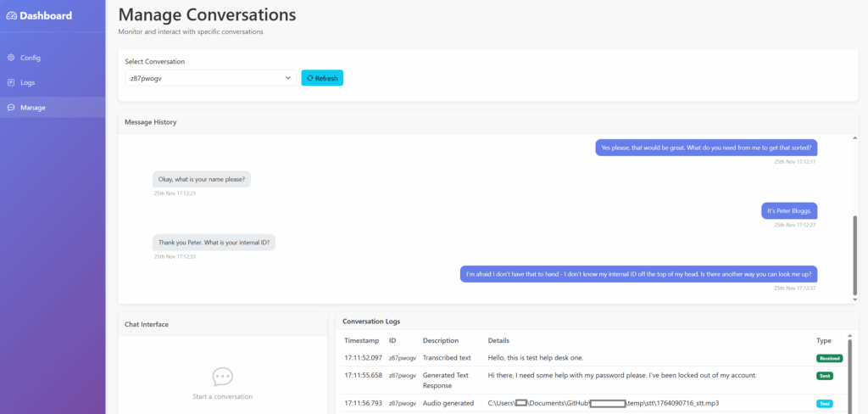868x414 pixels.
Task: Click the Config gear icon in sidebar
Action: [11, 58]
